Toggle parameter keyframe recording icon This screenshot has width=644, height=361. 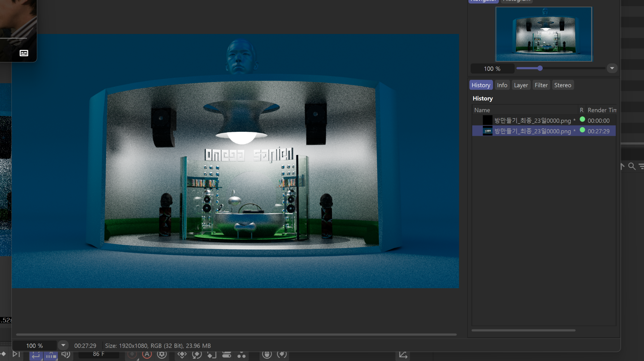point(227,354)
